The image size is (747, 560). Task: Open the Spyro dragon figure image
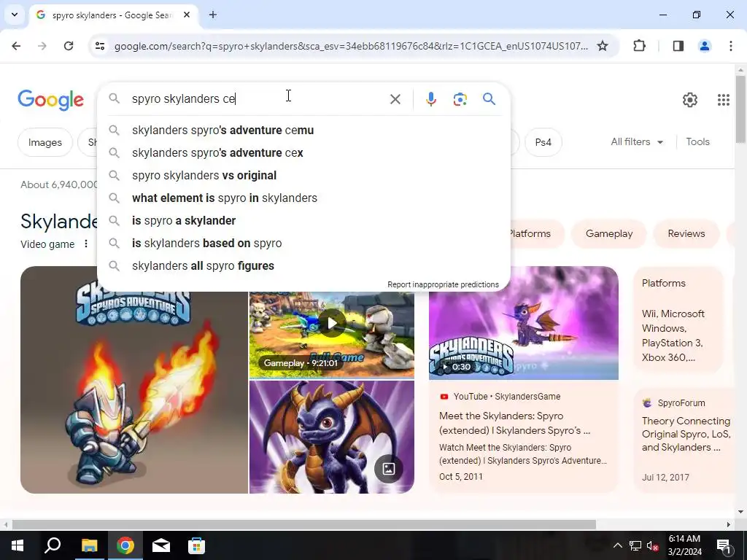[x=332, y=437]
